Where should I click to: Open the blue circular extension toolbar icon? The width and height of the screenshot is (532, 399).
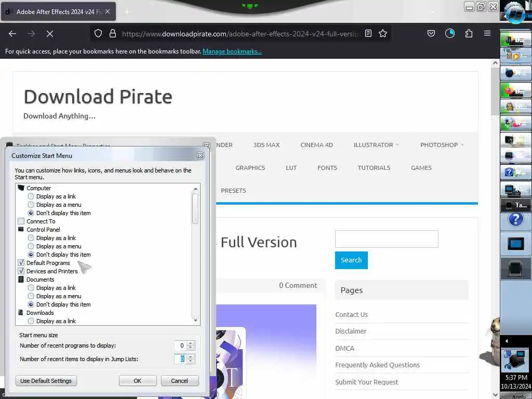coord(450,33)
